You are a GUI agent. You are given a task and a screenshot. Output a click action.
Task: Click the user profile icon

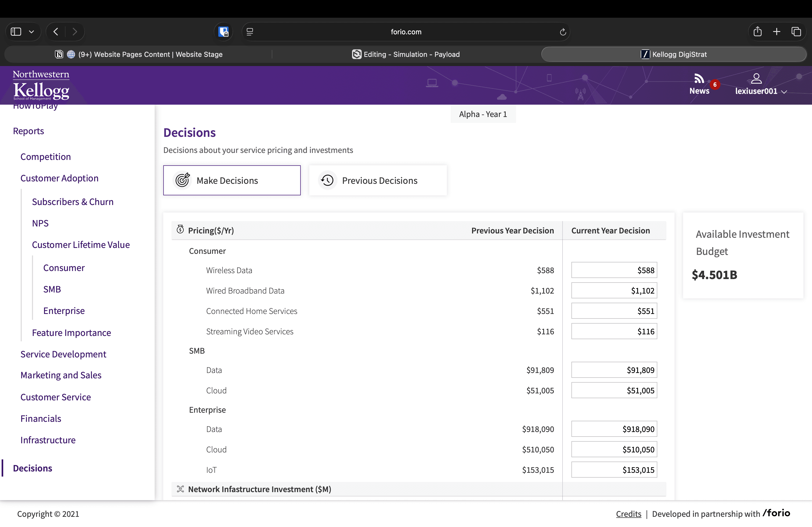pos(756,79)
